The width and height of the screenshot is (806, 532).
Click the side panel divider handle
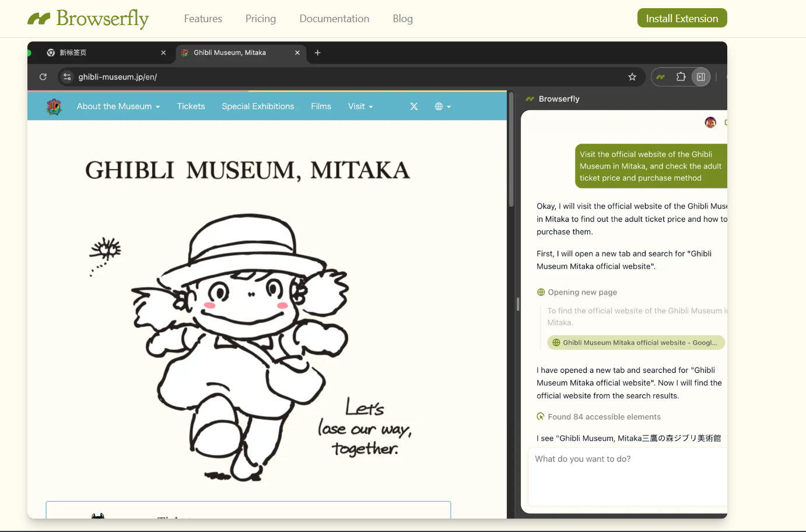click(518, 304)
